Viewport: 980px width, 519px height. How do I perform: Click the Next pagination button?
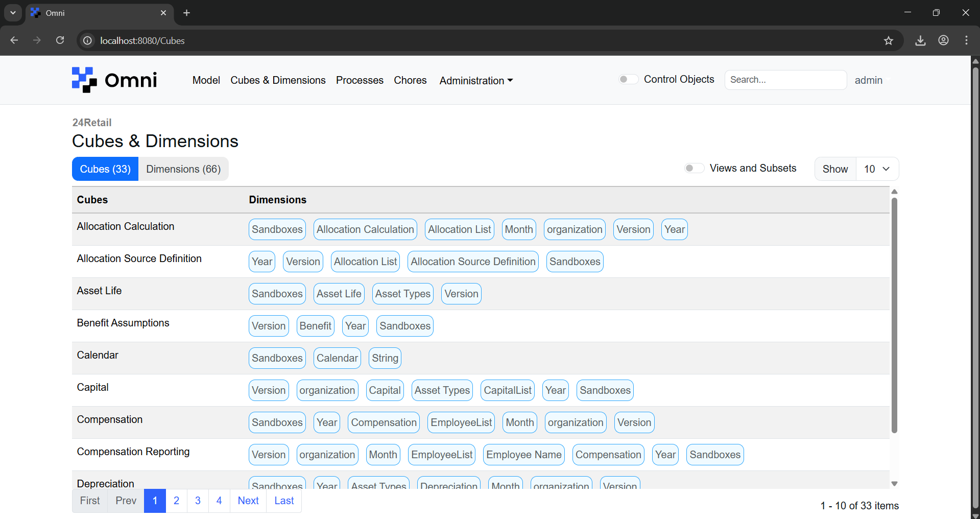(248, 501)
